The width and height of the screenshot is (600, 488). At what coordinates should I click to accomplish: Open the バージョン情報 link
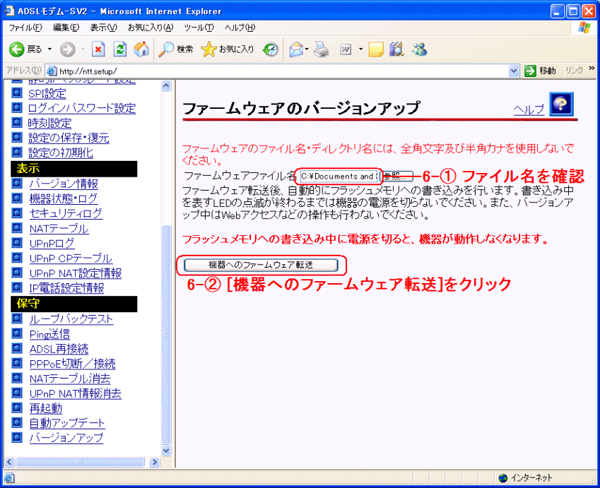pyautogui.click(x=64, y=184)
